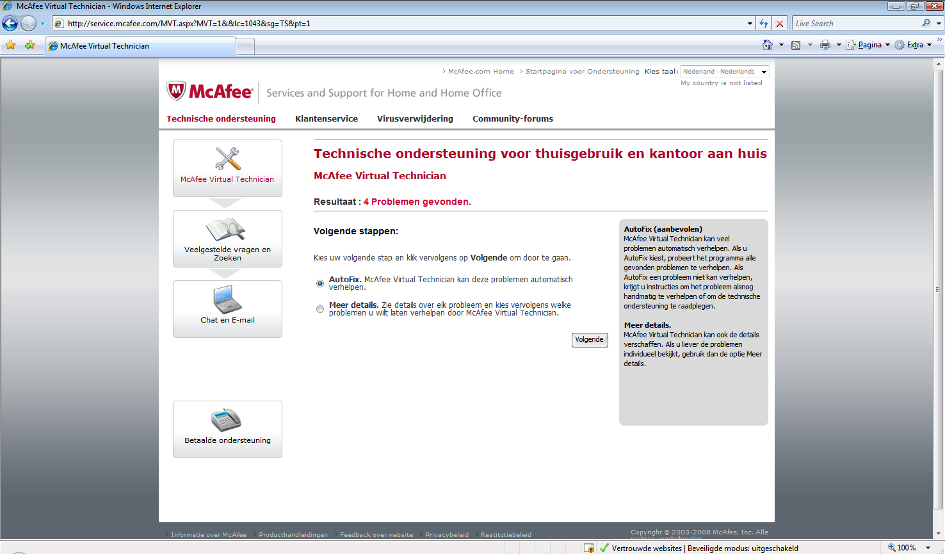
Task: Click the Chat en E-mail laptop icon
Action: point(227,300)
